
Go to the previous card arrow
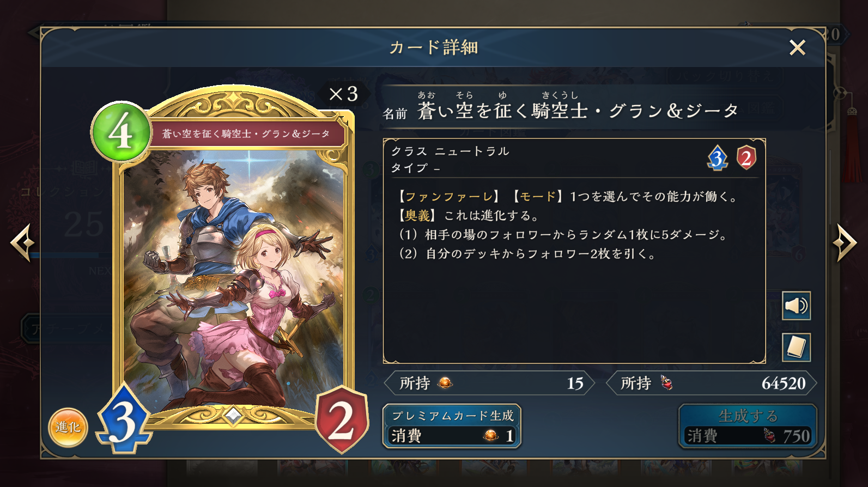click(23, 243)
